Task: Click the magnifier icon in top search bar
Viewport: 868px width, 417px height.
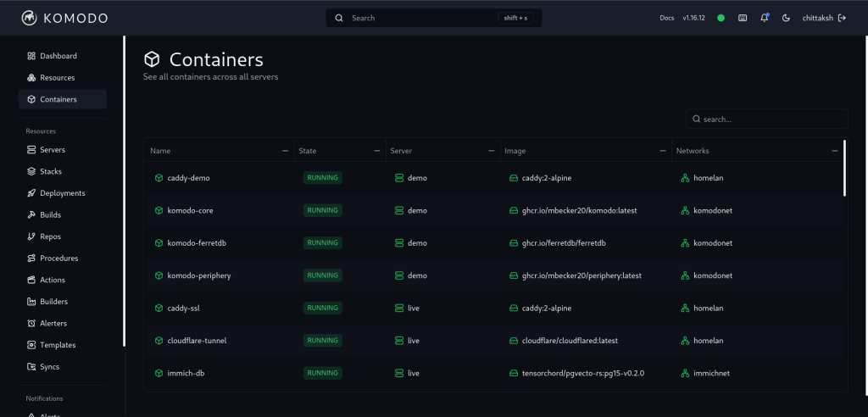Action: (x=339, y=18)
